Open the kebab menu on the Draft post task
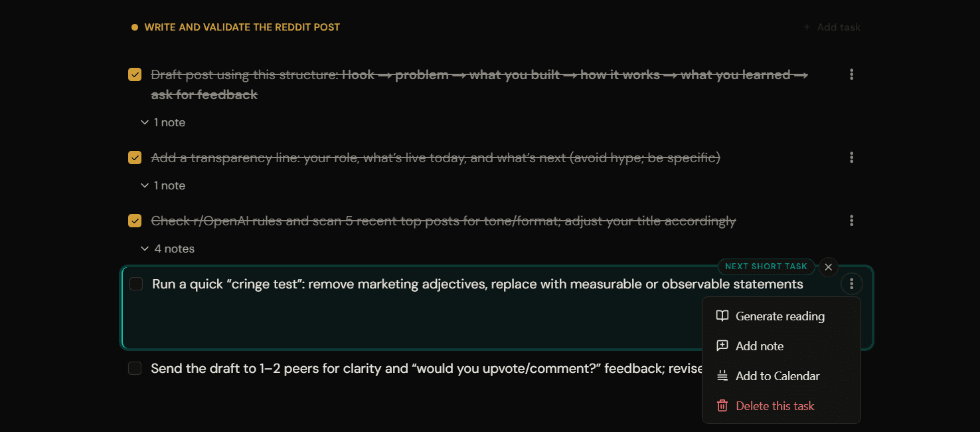Image resolution: width=980 pixels, height=432 pixels. pyautogui.click(x=851, y=74)
